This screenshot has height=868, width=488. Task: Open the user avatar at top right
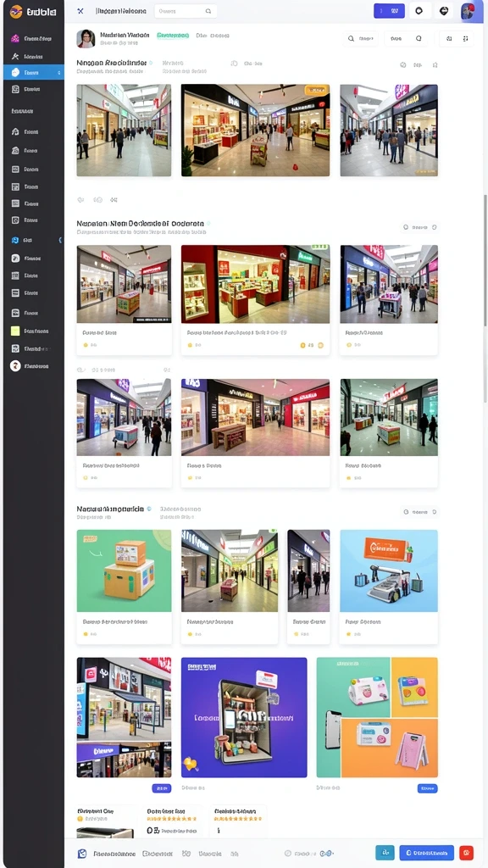pyautogui.click(x=468, y=11)
